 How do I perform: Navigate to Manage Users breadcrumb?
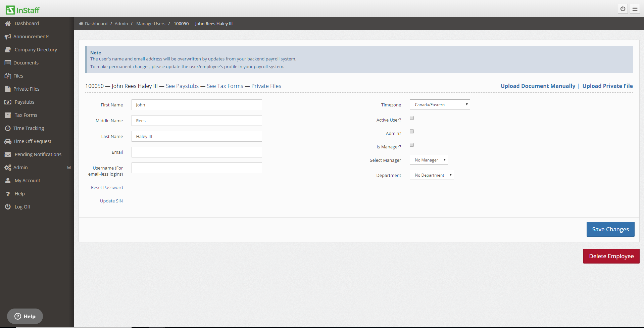coord(151,24)
